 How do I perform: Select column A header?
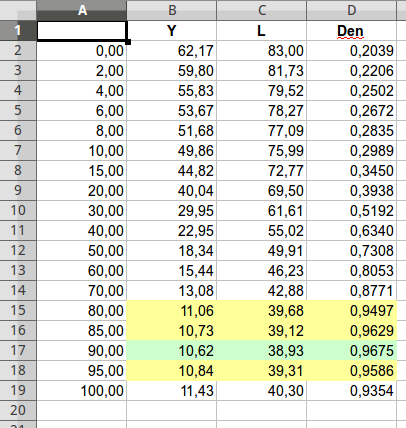tap(82, 10)
